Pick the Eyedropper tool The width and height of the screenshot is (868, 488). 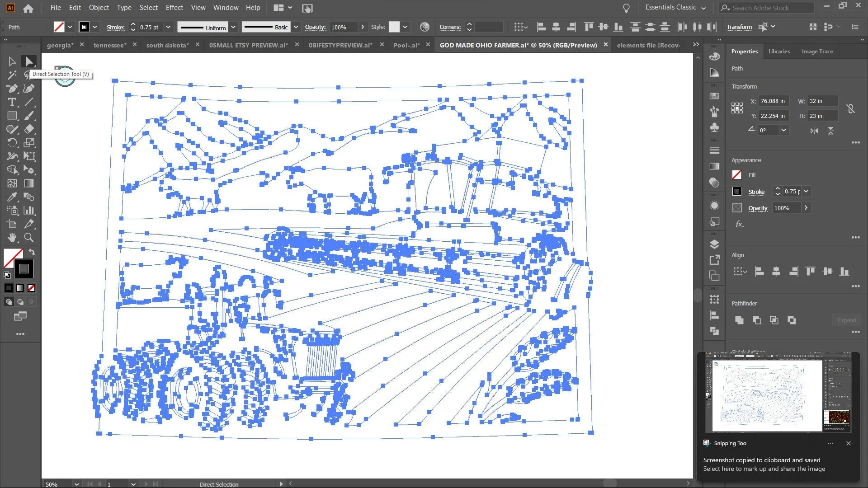tap(12, 197)
